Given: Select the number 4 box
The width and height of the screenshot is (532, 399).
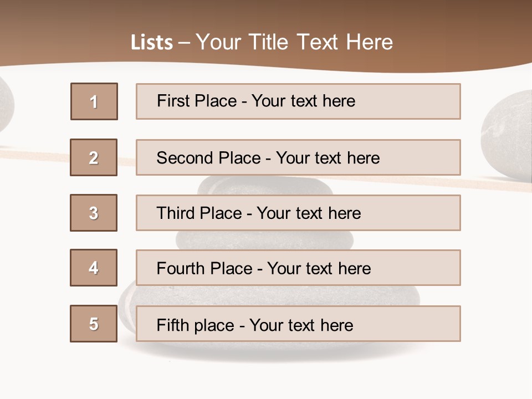Looking at the screenshot, I should (94, 268).
